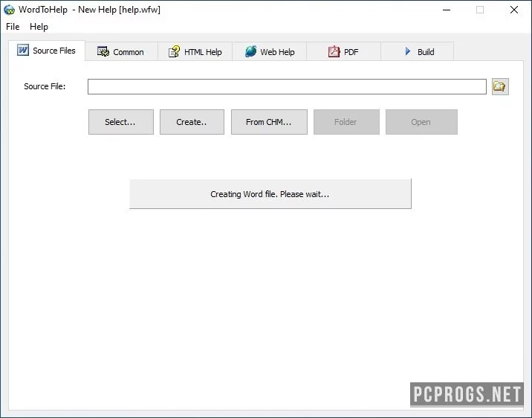
Task: Click into the Source File text field
Action: tap(287, 86)
